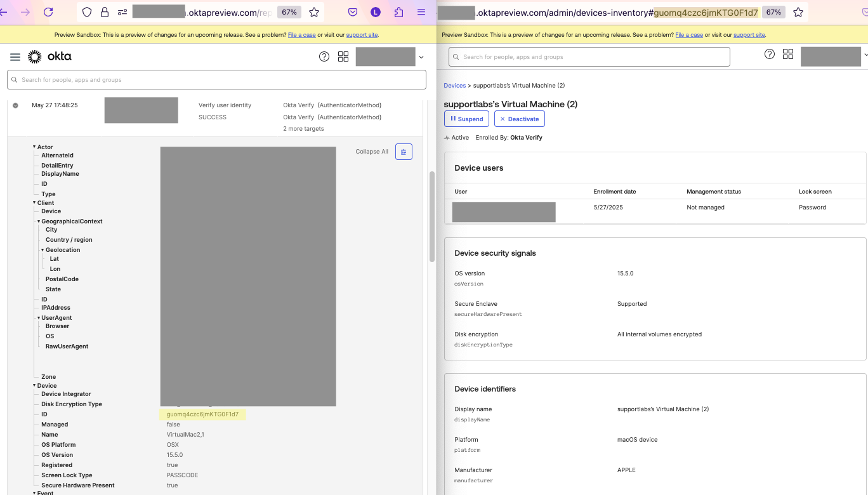Open support site link in right banner
868x495 pixels.
(749, 35)
